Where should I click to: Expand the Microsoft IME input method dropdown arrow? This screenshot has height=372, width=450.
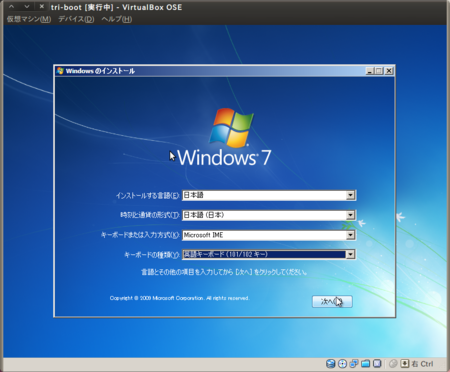350,235
